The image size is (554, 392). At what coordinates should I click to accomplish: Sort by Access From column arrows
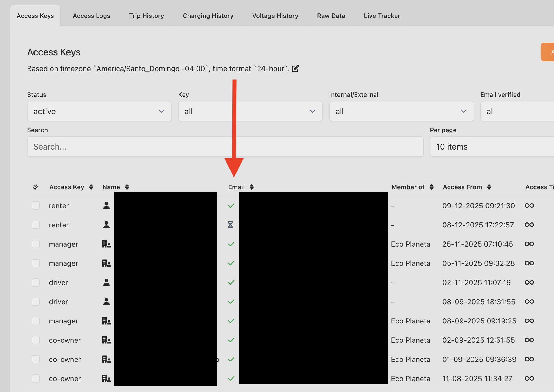(489, 187)
